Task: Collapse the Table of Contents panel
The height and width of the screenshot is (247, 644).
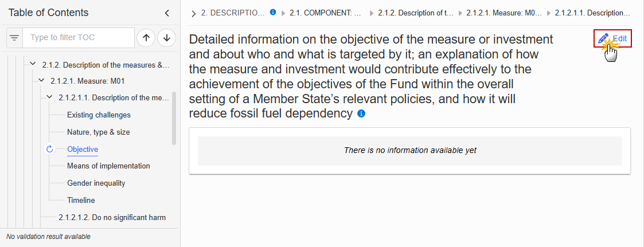Action: tap(167, 13)
